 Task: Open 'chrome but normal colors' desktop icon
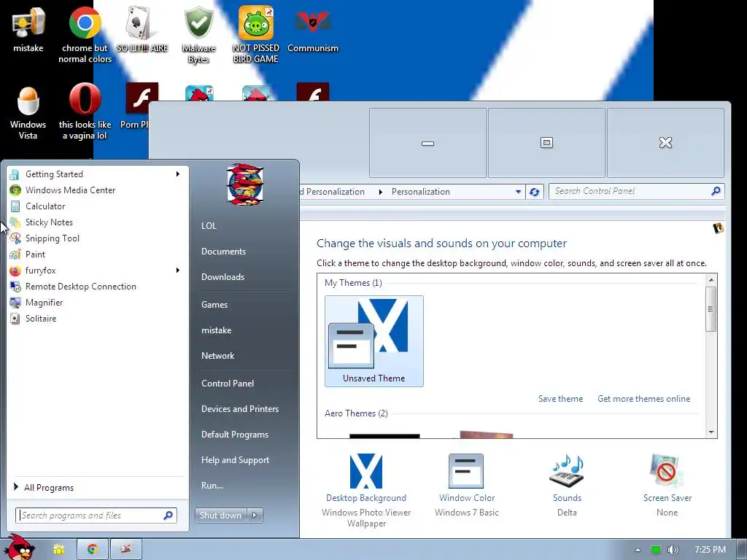[85, 34]
